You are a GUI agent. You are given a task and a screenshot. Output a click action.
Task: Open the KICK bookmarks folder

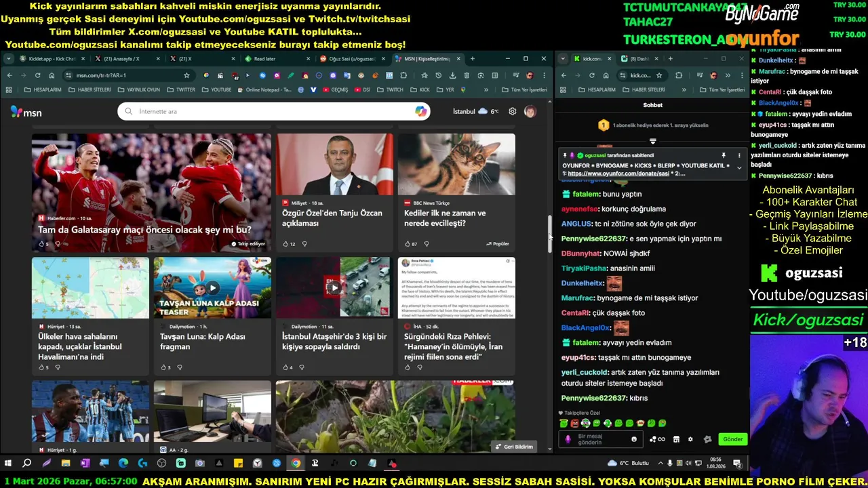[420, 89]
